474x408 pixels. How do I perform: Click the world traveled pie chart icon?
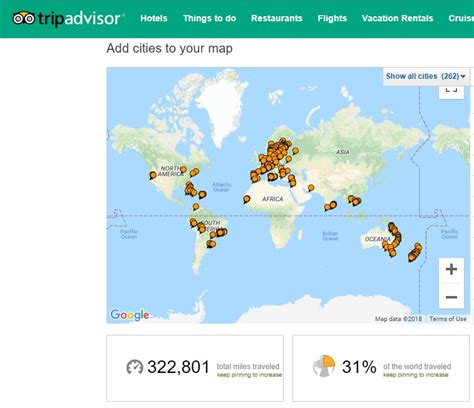pos(323,366)
